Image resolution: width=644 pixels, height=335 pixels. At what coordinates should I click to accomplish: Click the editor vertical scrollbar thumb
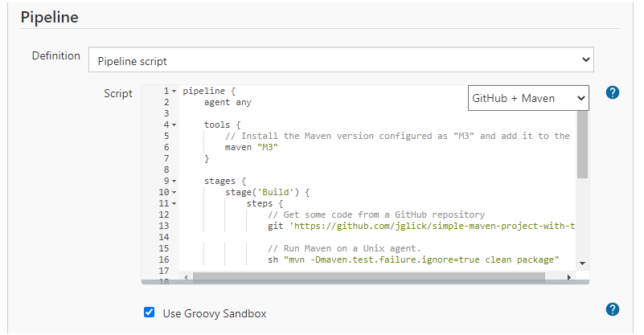pos(582,145)
